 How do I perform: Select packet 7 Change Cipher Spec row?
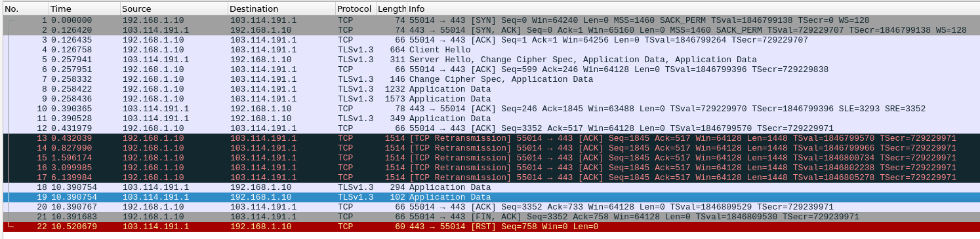[490, 79]
